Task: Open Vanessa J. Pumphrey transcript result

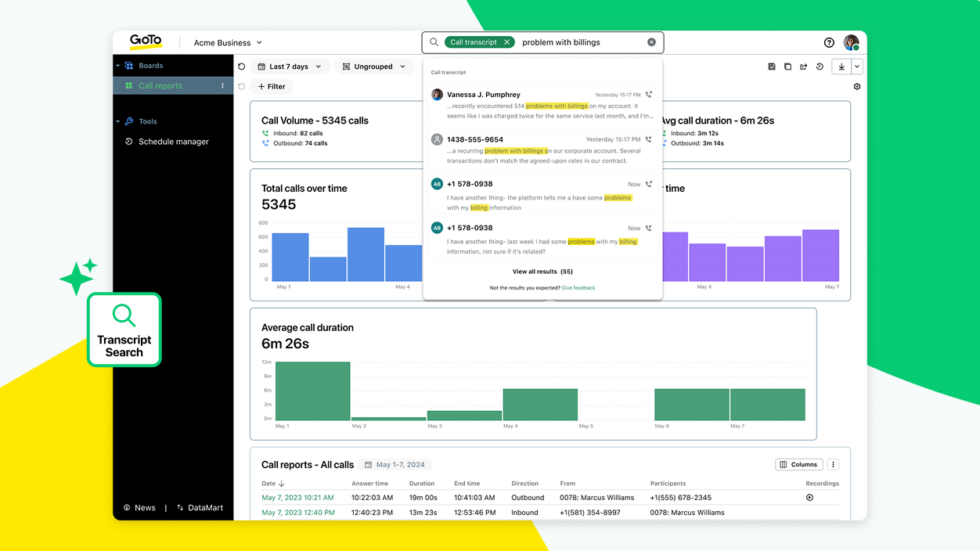Action: 542,105
